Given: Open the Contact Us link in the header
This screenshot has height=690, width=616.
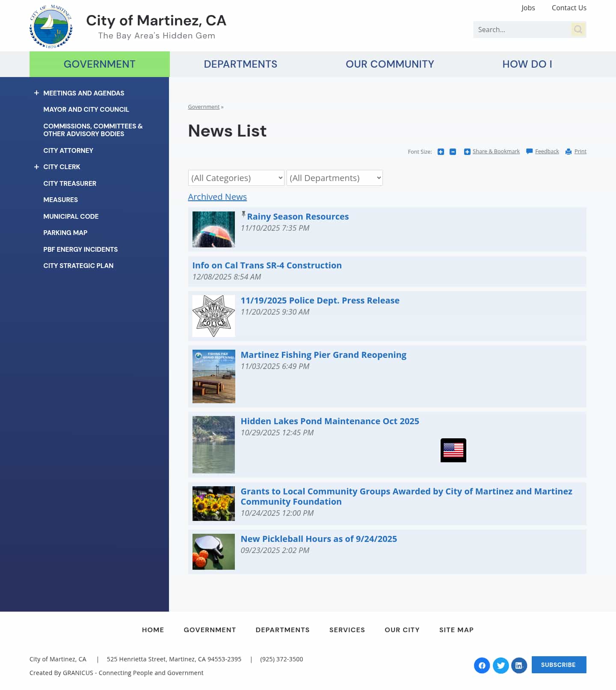Looking at the screenshot, I should pyautogui.click(x=569, y=8).
